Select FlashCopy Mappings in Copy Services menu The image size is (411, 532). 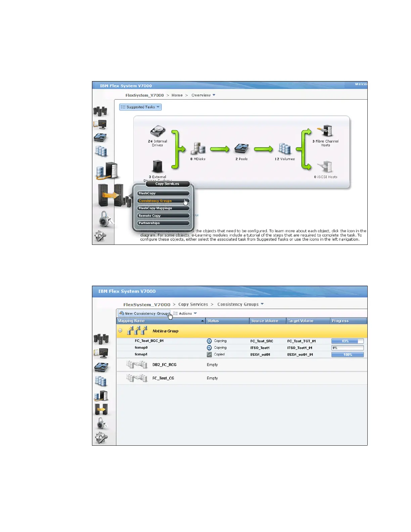point(163,208)
